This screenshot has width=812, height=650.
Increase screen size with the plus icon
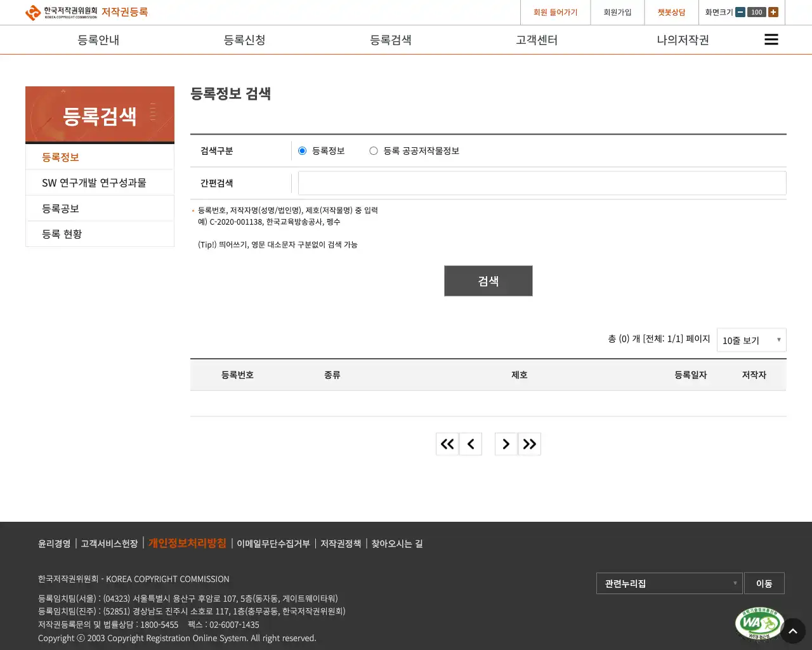point(773,12)
